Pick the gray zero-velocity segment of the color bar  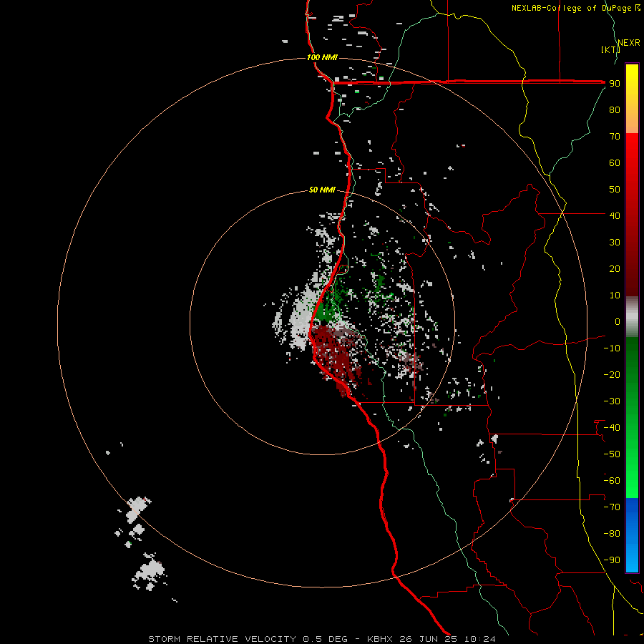point(632,317)
